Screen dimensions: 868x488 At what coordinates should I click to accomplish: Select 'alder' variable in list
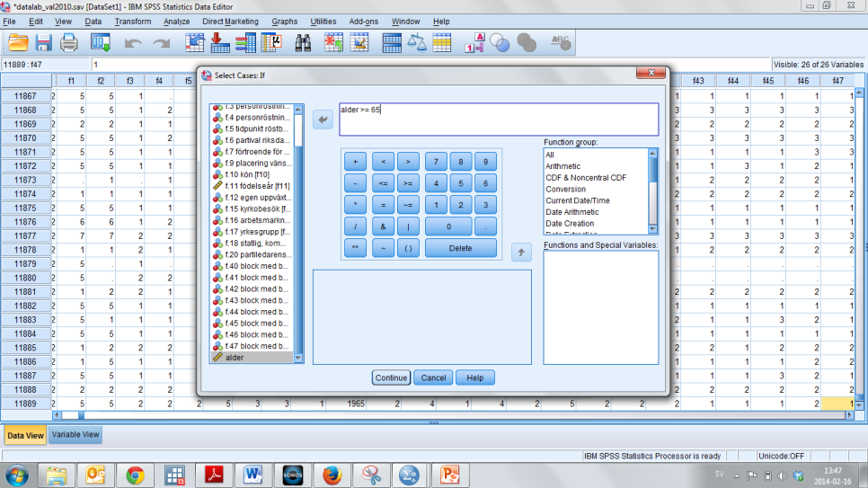[252, 358]
